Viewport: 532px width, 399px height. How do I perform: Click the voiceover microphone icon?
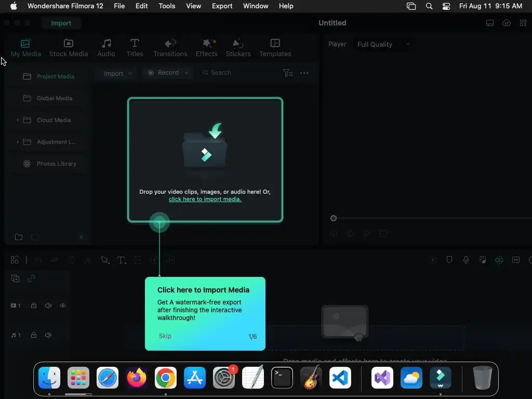pos(466,260)
